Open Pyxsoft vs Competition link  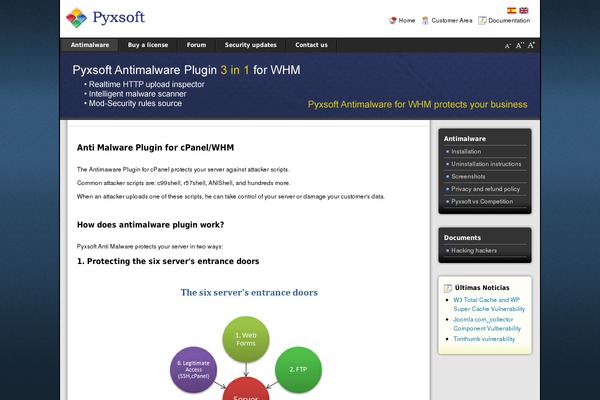482,201
